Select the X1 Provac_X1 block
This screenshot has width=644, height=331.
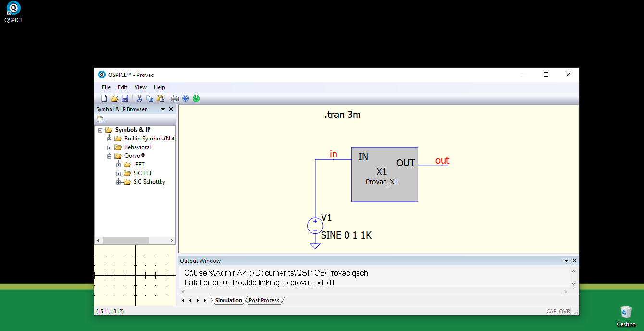tap(384, 174)
